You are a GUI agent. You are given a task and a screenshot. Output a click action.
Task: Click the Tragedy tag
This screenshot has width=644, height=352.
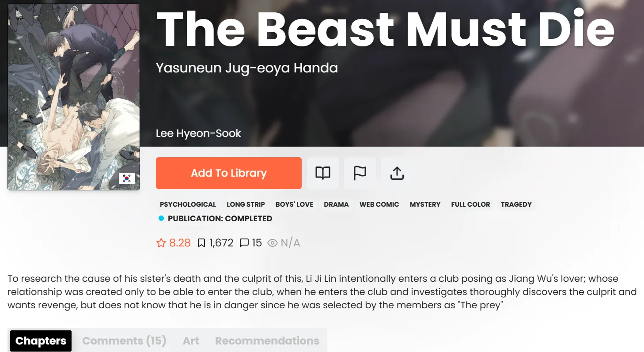coord(516,204)
